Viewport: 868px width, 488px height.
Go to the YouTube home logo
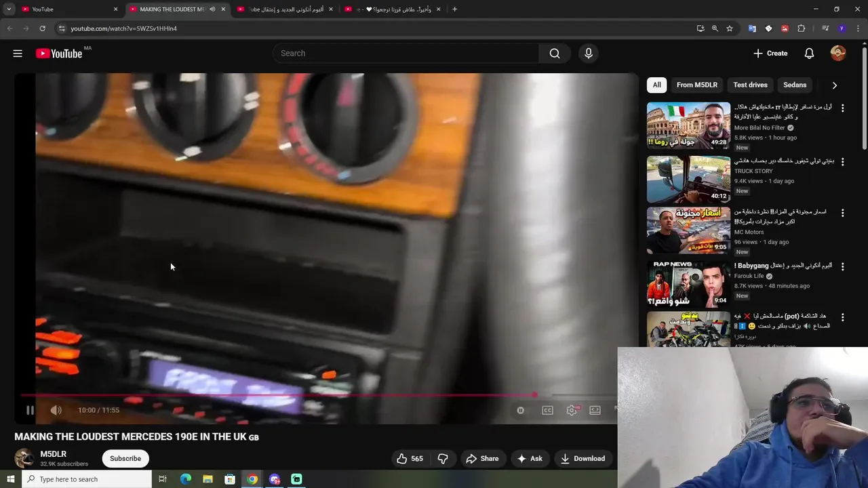click(x=59, y=54)
